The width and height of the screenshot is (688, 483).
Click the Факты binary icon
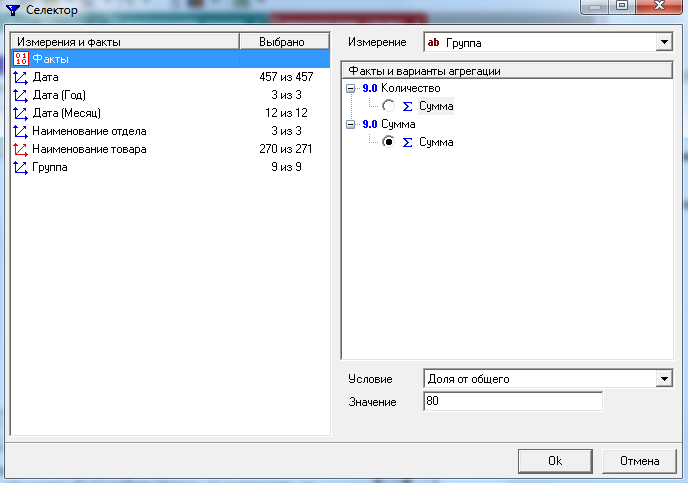[21, 59]
